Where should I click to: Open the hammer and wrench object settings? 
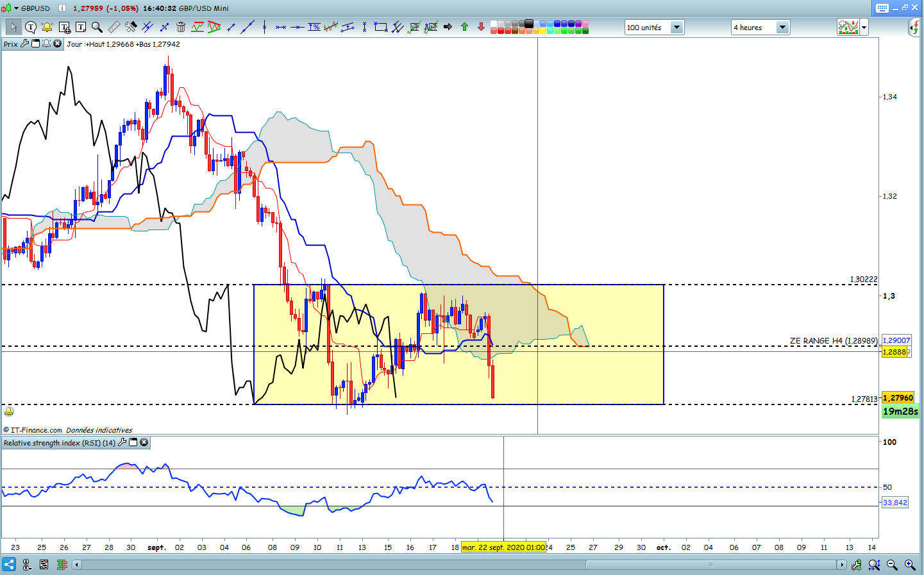pos(131,27)
